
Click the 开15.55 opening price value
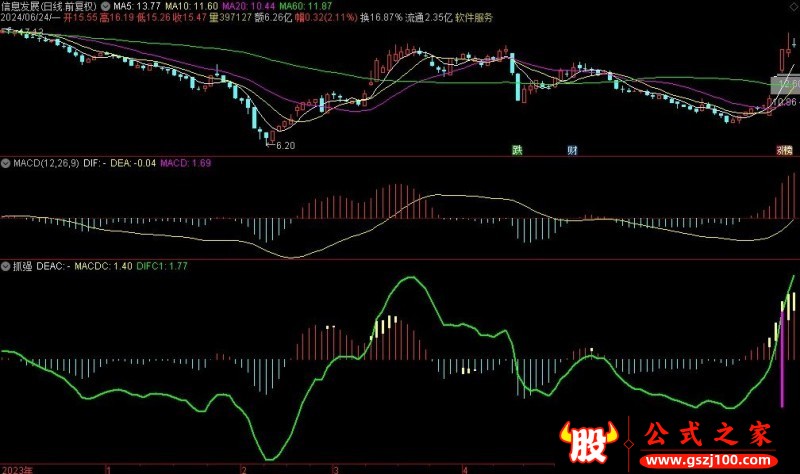click(80, 18)
